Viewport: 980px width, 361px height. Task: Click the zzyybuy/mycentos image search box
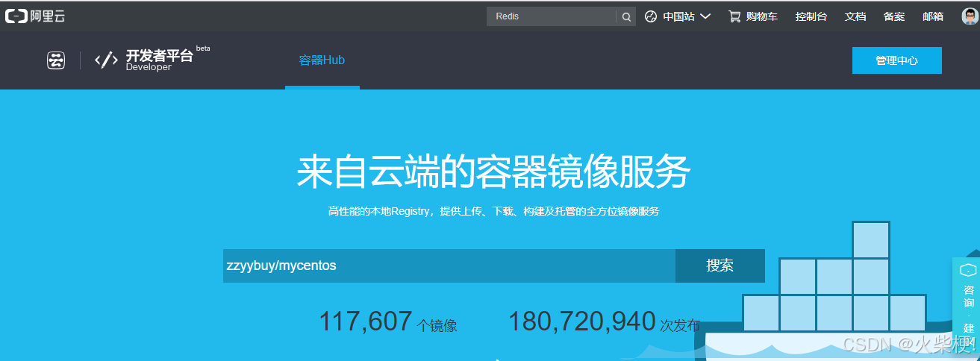pos(449,266)
